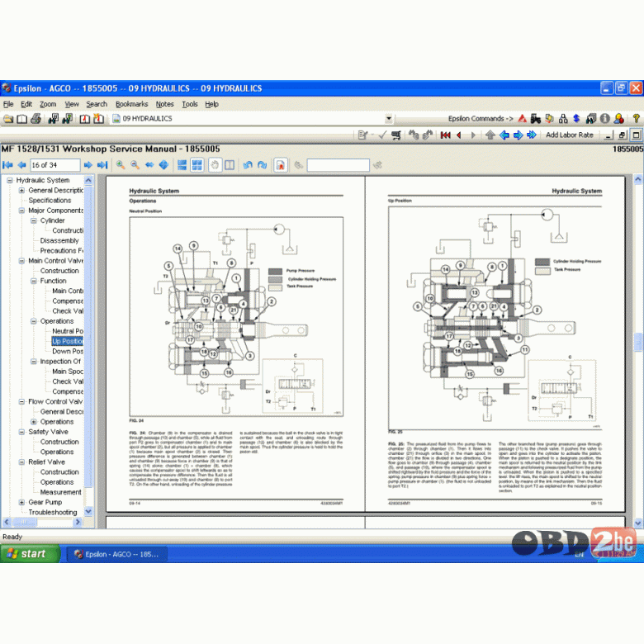
Task: Select Down Position tree entry
Action: point(68,352)
